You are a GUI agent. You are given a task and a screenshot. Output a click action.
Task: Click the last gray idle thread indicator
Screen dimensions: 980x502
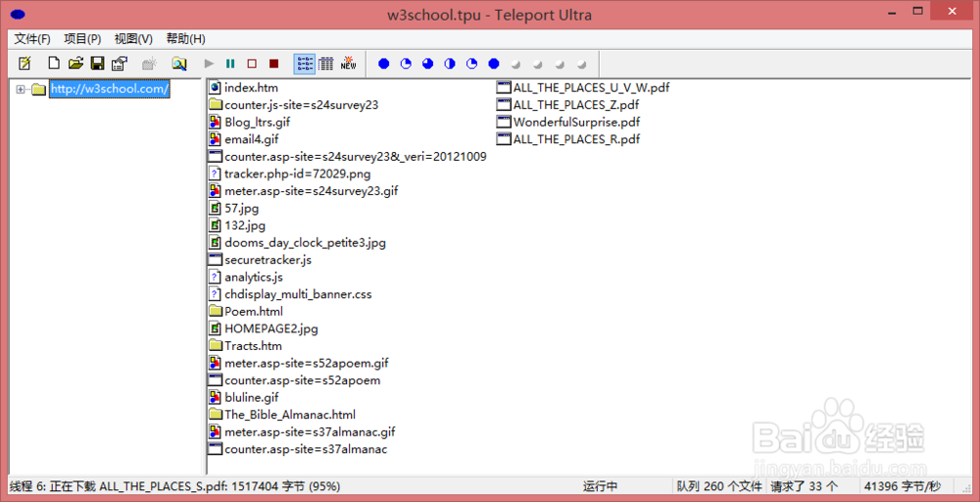[582, 64]
